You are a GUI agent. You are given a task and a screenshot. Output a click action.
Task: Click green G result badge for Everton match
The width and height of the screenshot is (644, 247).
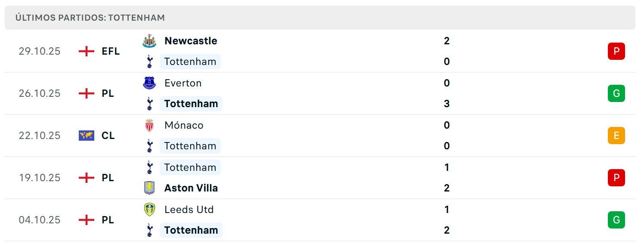[x=616, y=93]
